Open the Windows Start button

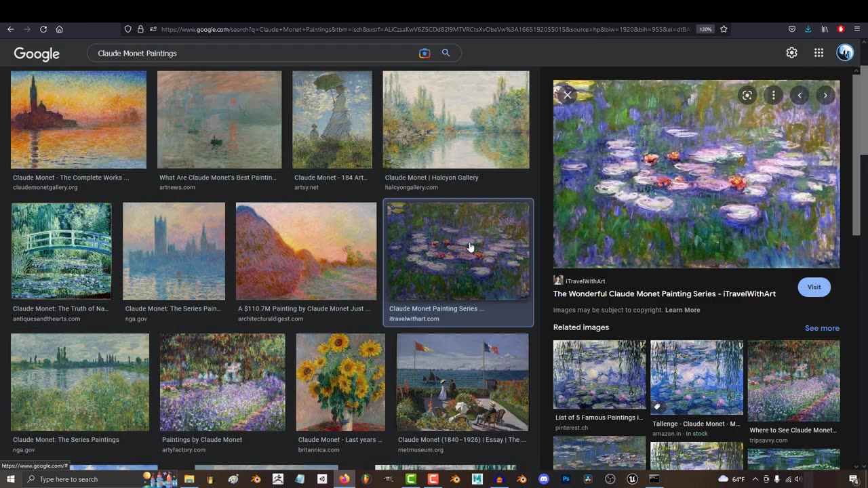tap(11, 479)
